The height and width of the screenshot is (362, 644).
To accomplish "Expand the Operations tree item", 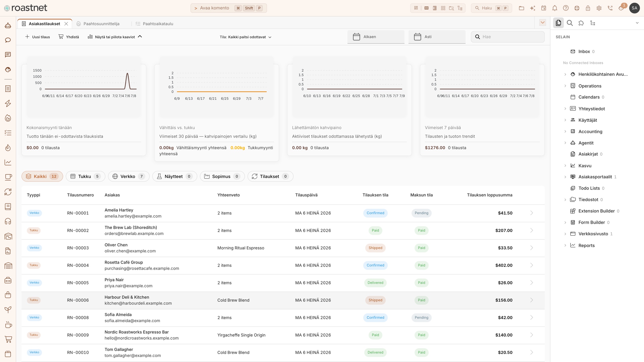I will (565, 86).
